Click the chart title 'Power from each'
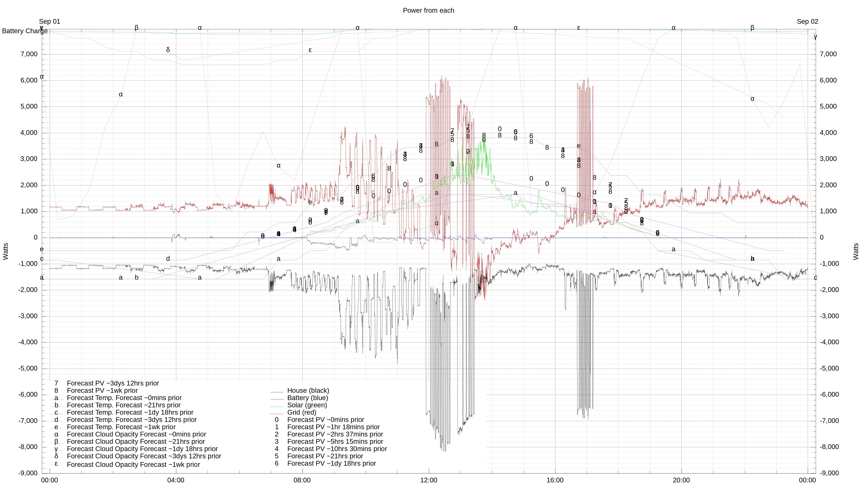The image size is (868, 488). [x=428, y=11]
